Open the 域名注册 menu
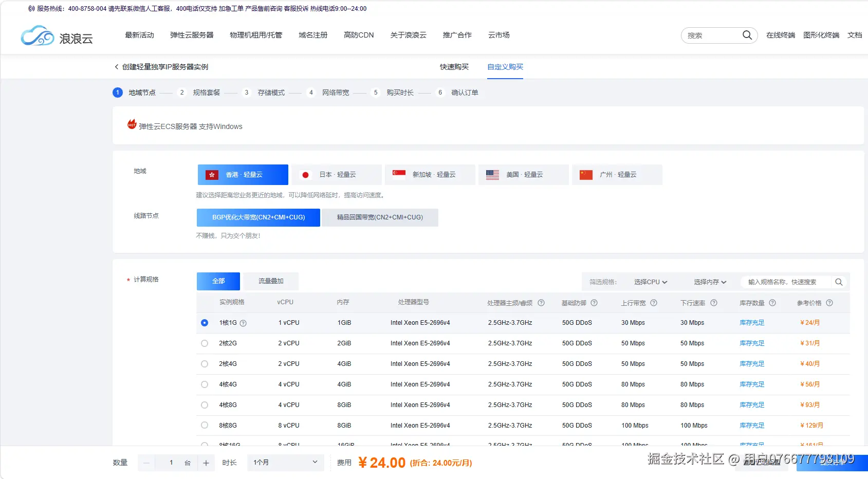 [313, 35]
